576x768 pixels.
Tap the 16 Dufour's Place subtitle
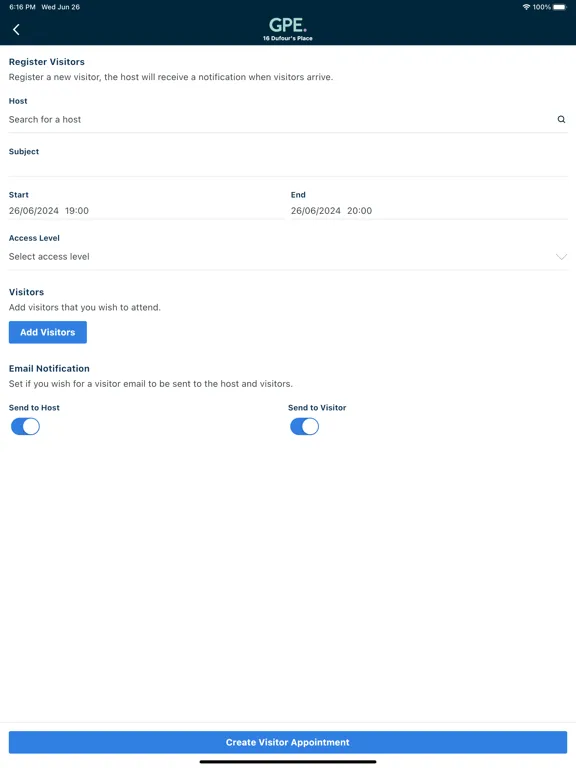(x=288, y=38)
